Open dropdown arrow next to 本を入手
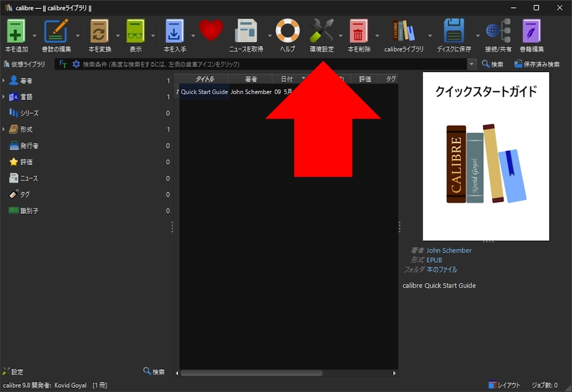 [x=193, y=36]
